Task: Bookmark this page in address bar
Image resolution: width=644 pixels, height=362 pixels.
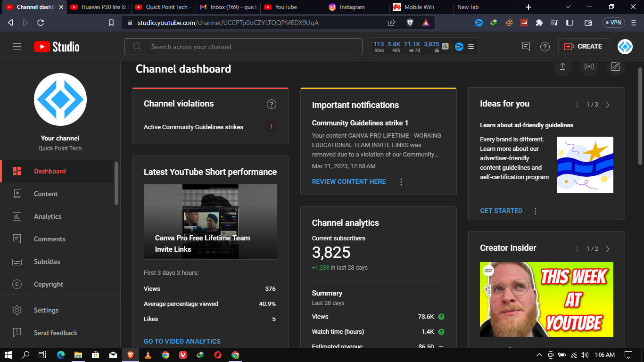Action: pyautogui.click(x=111, y=23)
